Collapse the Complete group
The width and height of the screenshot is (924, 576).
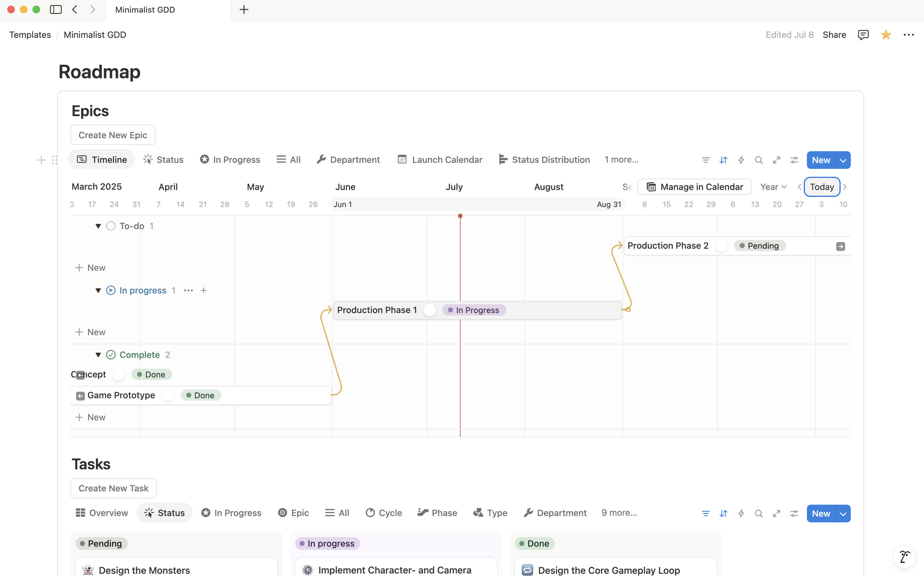(x=98, y=355)
